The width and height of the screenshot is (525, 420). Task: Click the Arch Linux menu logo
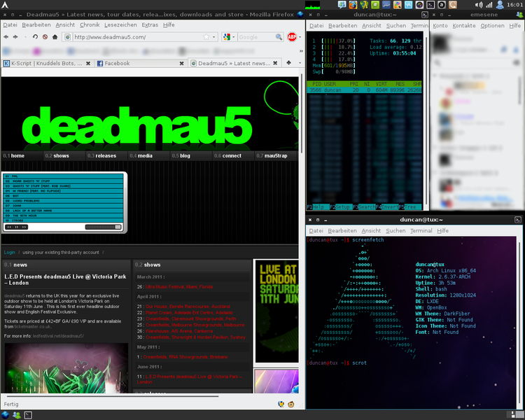[5, 5]
